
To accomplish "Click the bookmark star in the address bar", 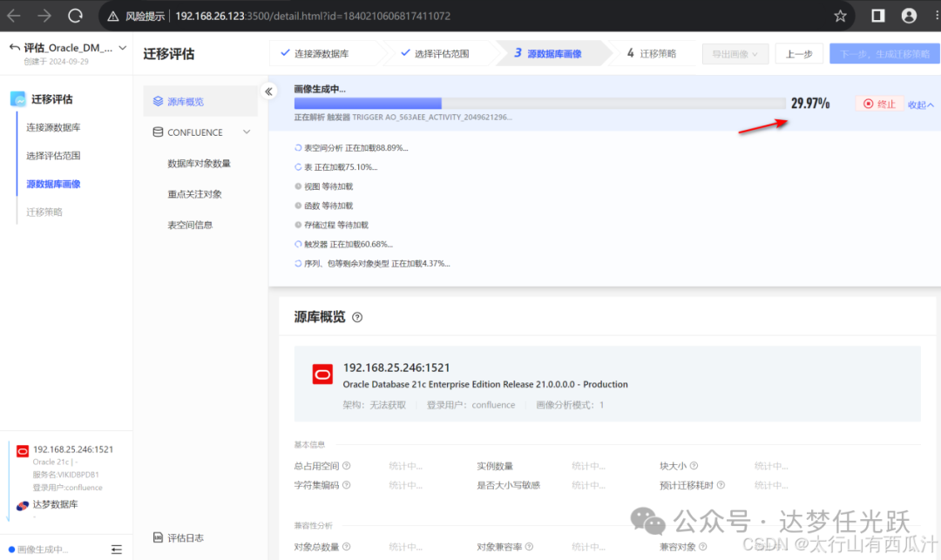I will (x=839, y=16).
